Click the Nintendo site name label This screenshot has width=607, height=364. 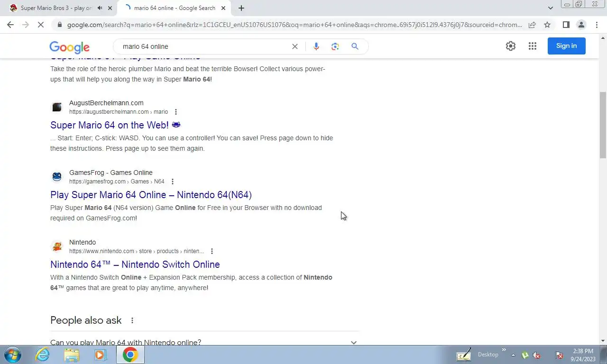[x=83, y=242]
